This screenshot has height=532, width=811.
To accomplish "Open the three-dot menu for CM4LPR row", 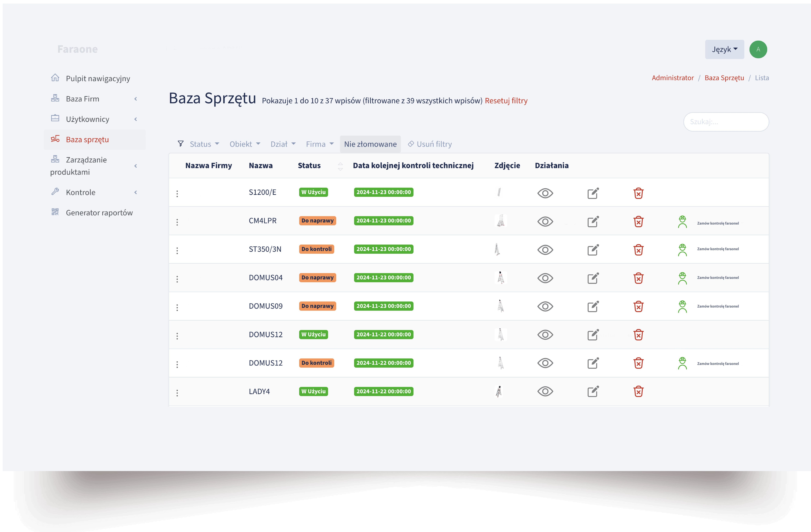I will 177,222.
